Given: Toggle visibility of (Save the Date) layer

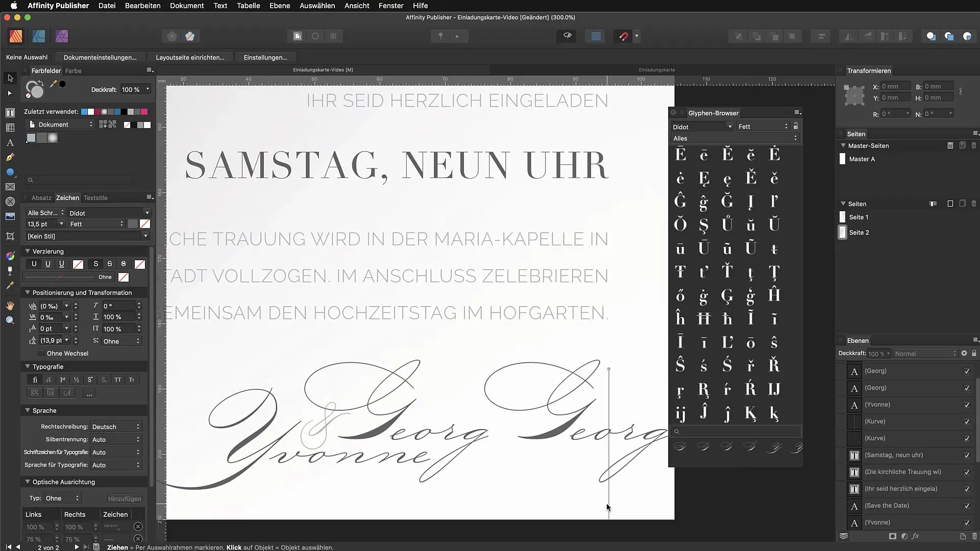Looking at the screenshot, I should tap(967, 506).
